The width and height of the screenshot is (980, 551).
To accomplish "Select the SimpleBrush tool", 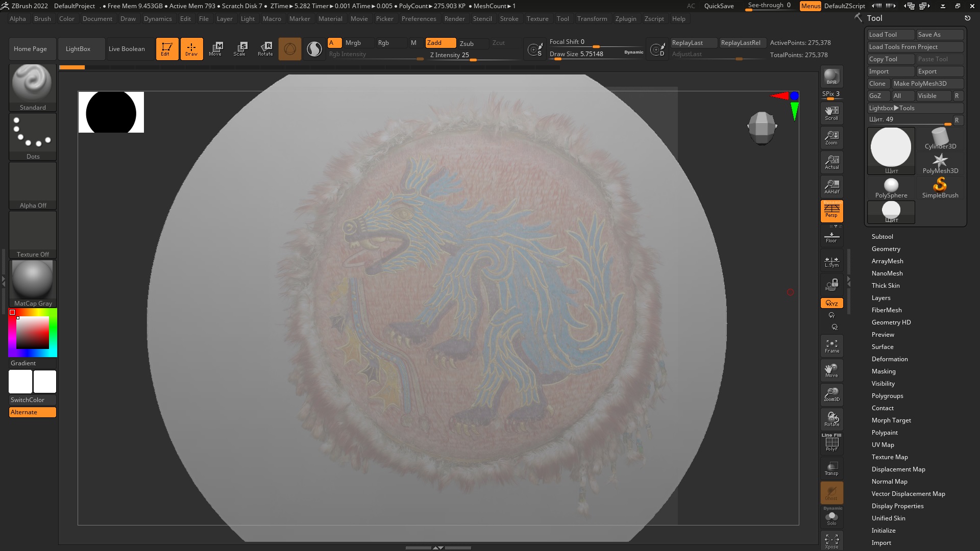I will 940,187.
